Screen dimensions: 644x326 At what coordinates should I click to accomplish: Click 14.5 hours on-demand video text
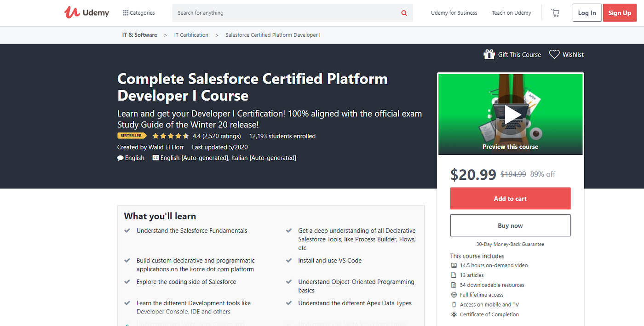(494, 265)
